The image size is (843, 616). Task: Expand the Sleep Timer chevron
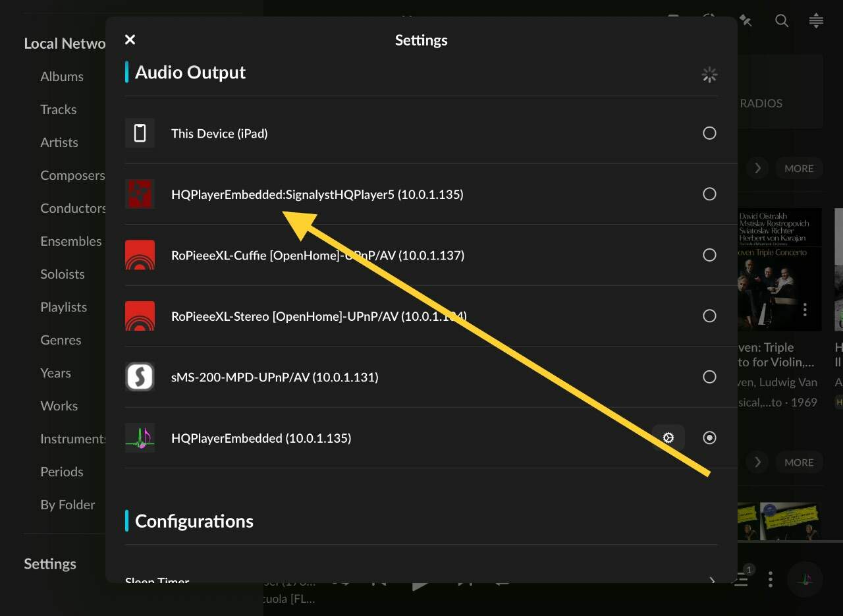point(711,580)
